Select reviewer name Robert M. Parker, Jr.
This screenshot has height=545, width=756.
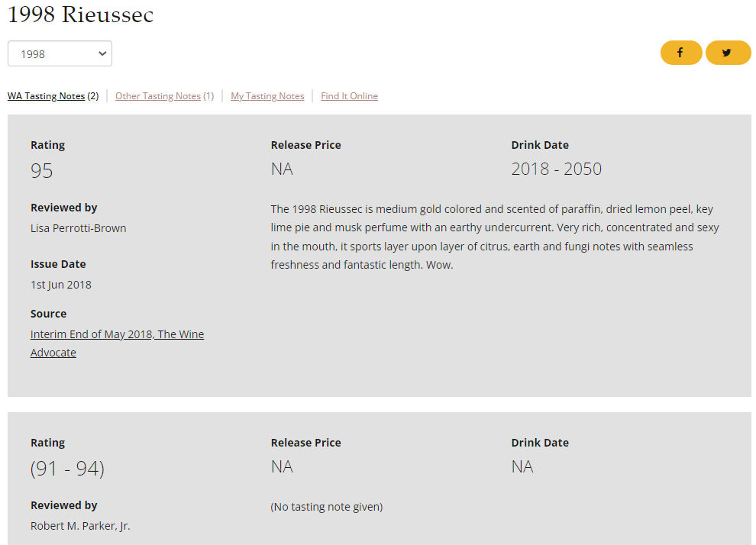point(80,526)
